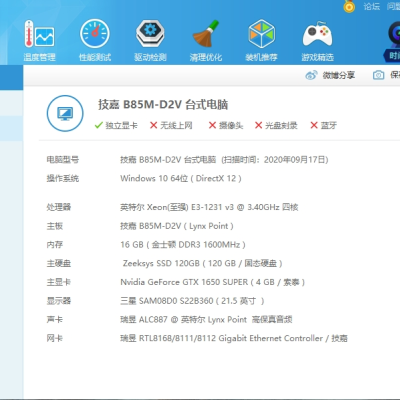Click the 处理器 label
This screenshot has height=400, width=400.
click(x=59, y=207)
